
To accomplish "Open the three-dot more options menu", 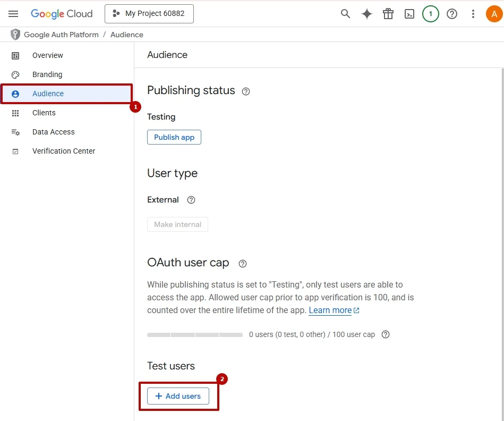I will click(473, 14).
